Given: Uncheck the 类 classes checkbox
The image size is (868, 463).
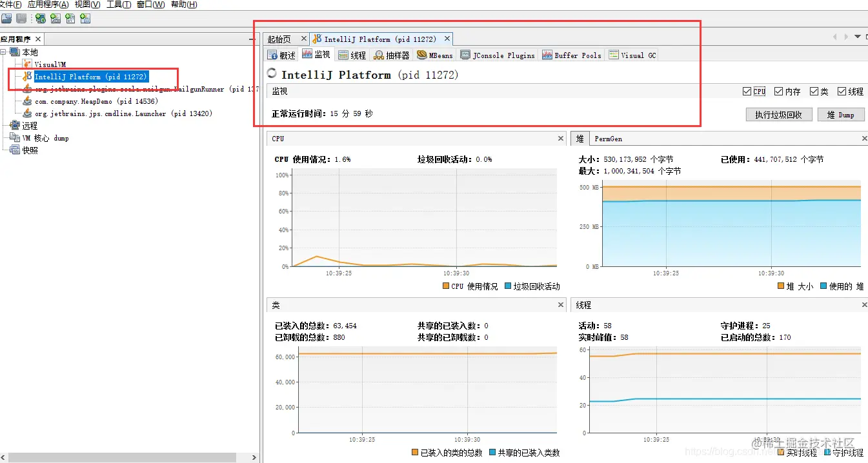Looking at the screenshot, I should [x=814, y=92].
